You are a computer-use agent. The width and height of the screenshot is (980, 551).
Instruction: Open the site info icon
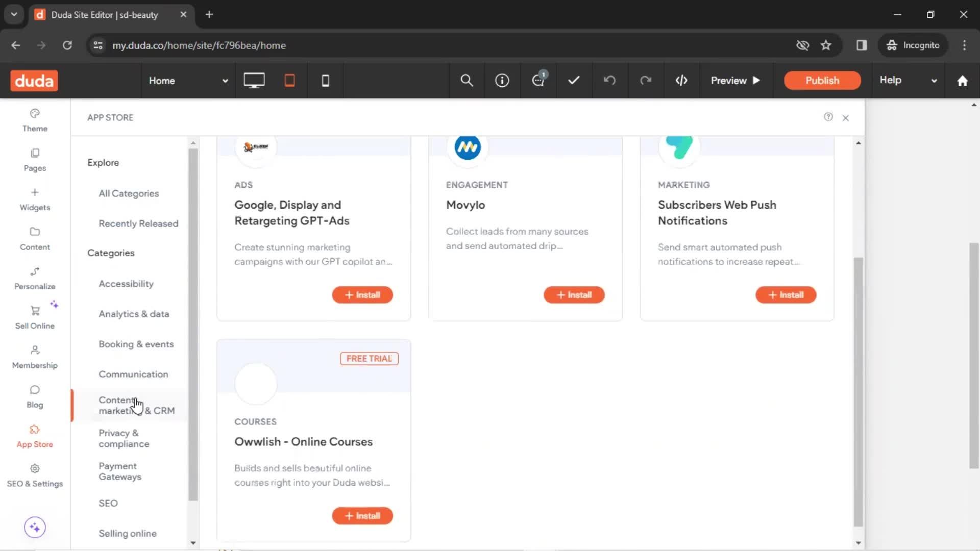(x=502, y=81)
